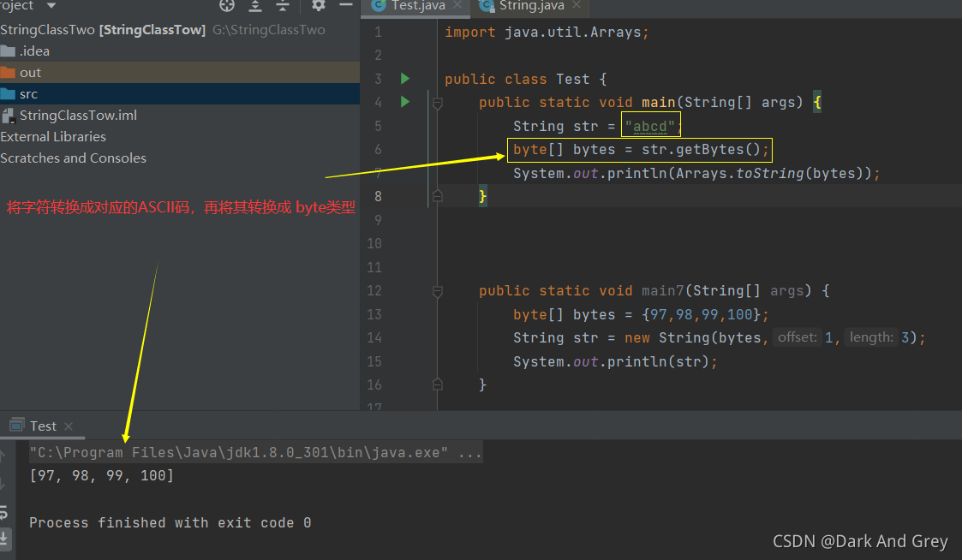Close the String.java tab
Screen dimensions: 962x560
click(577, 5)
